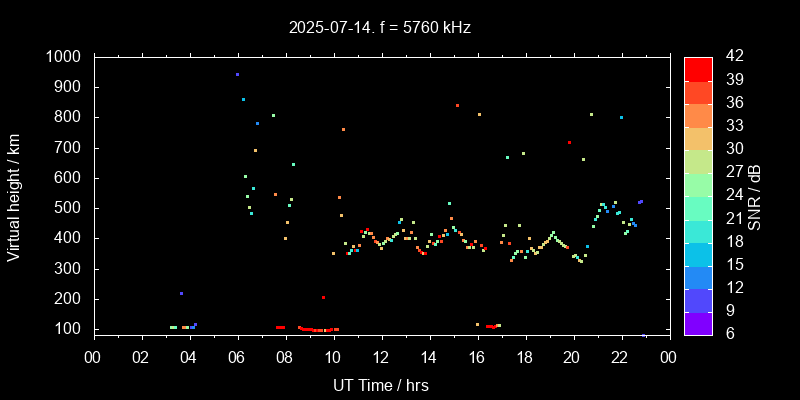Select the red data point near 200 km
Screen dimensions: 800x400
[323, 297]
